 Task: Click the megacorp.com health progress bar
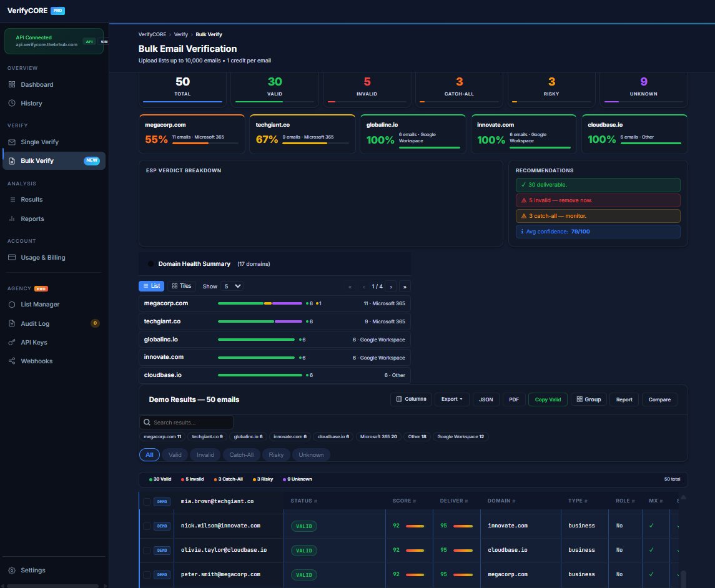[259, 303]
